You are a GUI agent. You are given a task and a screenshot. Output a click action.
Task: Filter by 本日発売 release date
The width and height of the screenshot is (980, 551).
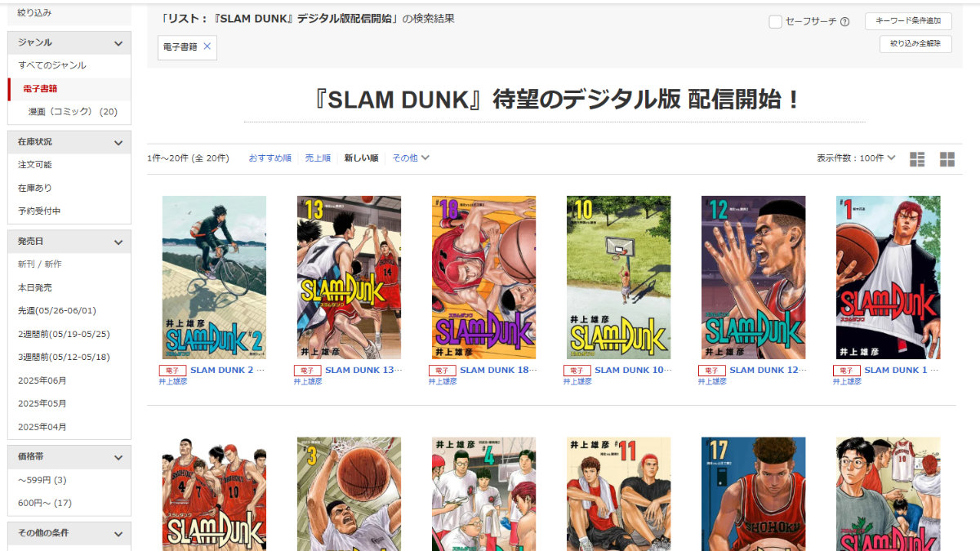click(35, 288)
